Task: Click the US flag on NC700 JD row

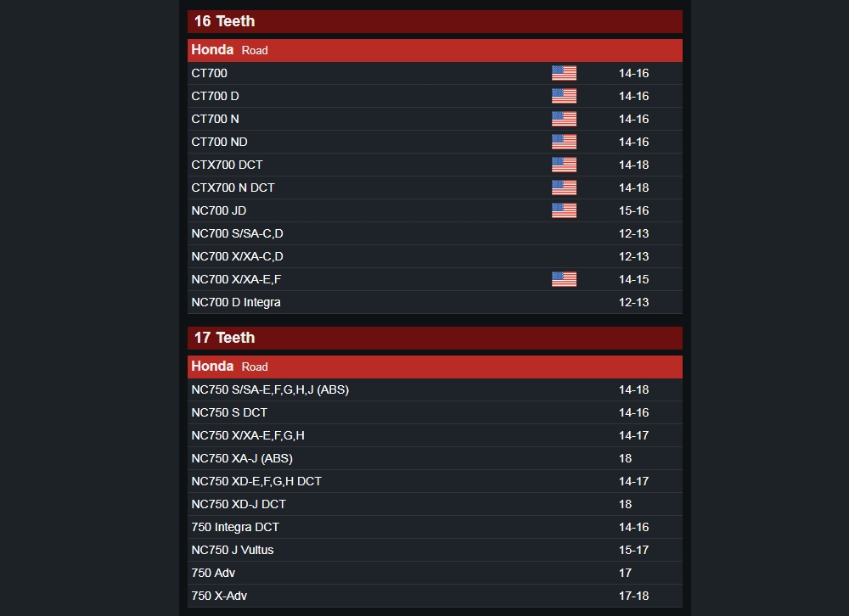Action: (564, 210)
